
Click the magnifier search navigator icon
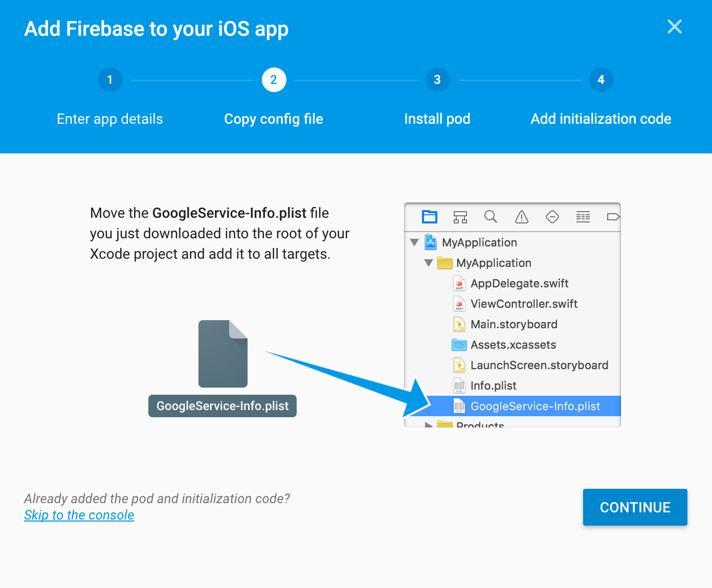pos(491,217)
